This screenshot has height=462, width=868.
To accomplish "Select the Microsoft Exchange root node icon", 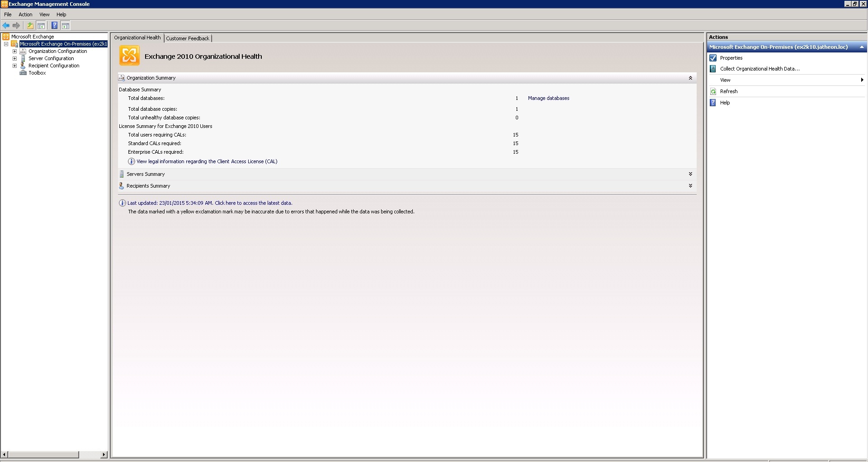I will coord(6,37).
